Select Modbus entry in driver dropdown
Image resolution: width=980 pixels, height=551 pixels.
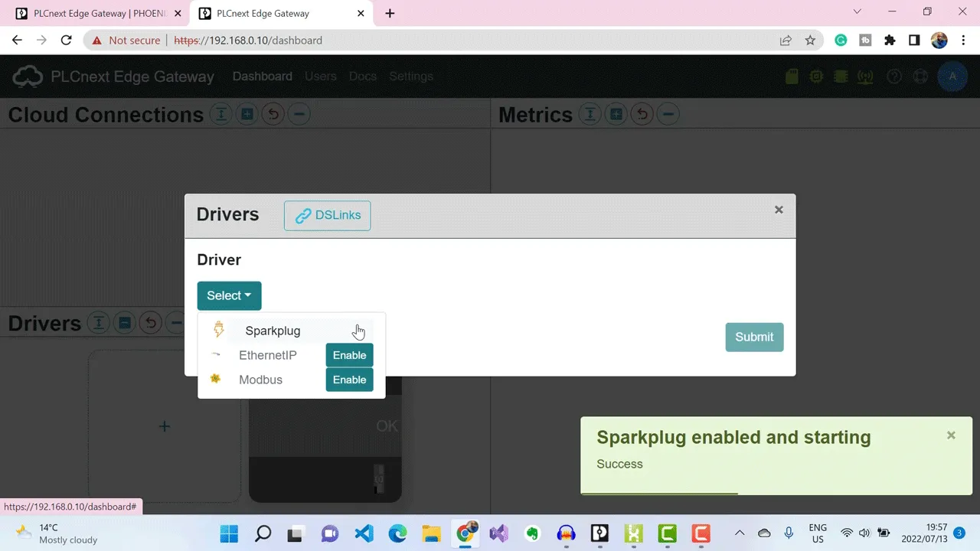point(260,380)
